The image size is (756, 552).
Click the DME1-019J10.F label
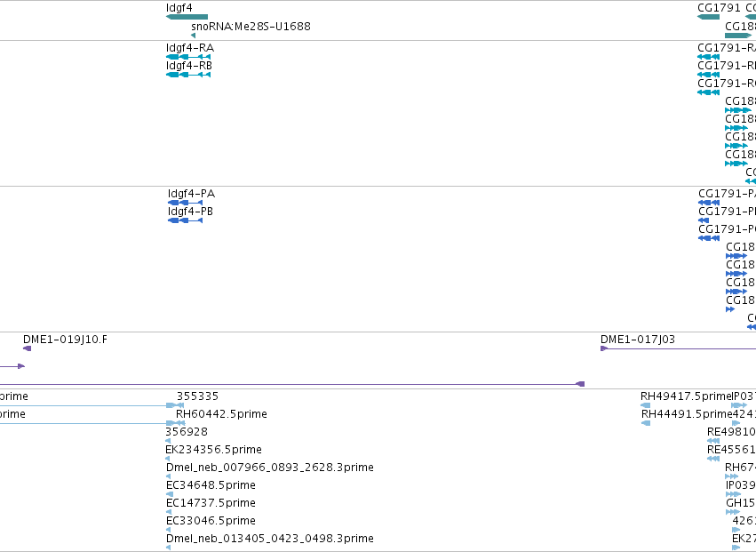65,340
